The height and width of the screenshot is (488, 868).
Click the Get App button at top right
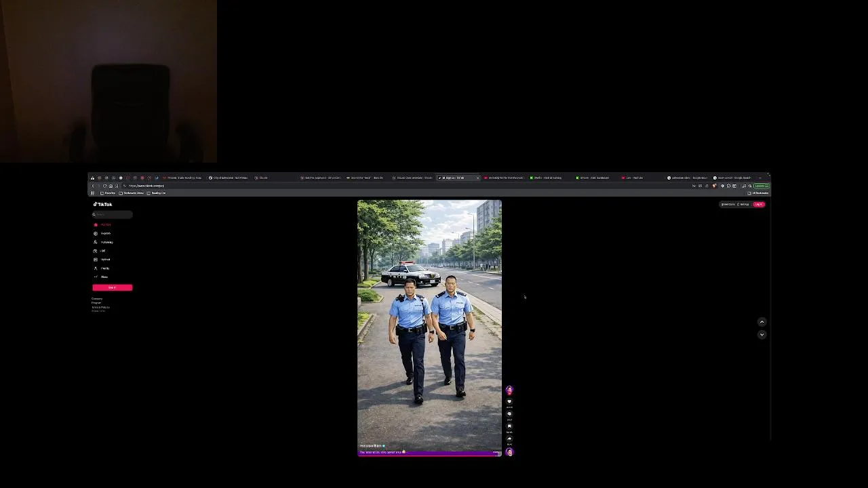click(743, 204)
